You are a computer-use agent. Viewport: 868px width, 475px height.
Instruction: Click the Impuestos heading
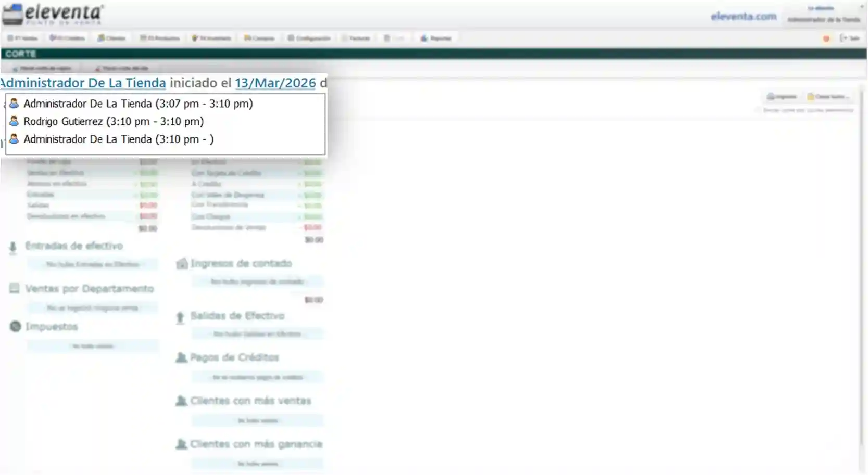[x=52, y=326]
